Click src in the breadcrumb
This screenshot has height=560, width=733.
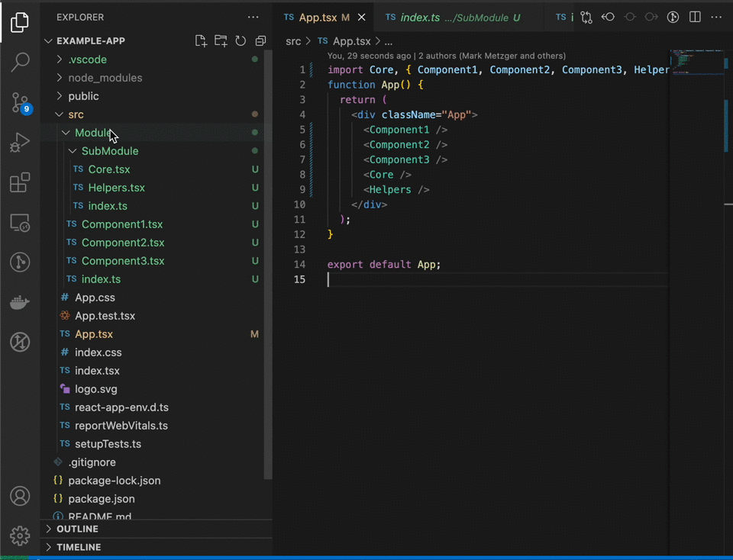[x=293, y=41]
